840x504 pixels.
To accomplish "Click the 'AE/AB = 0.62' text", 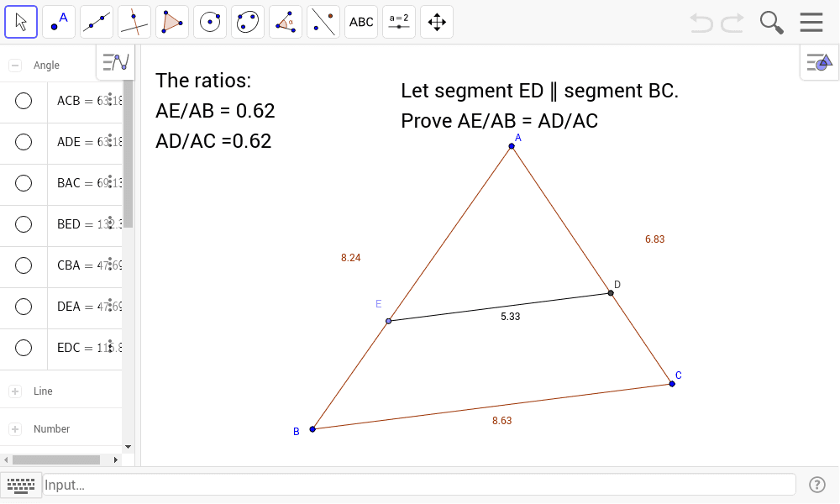I will (x=215, y=111).
